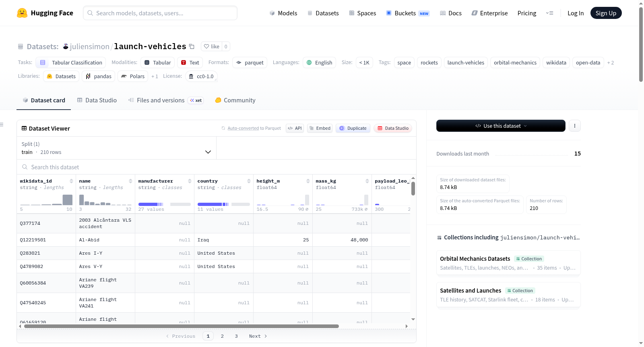Sort the name column

click(x=130, y=181)
